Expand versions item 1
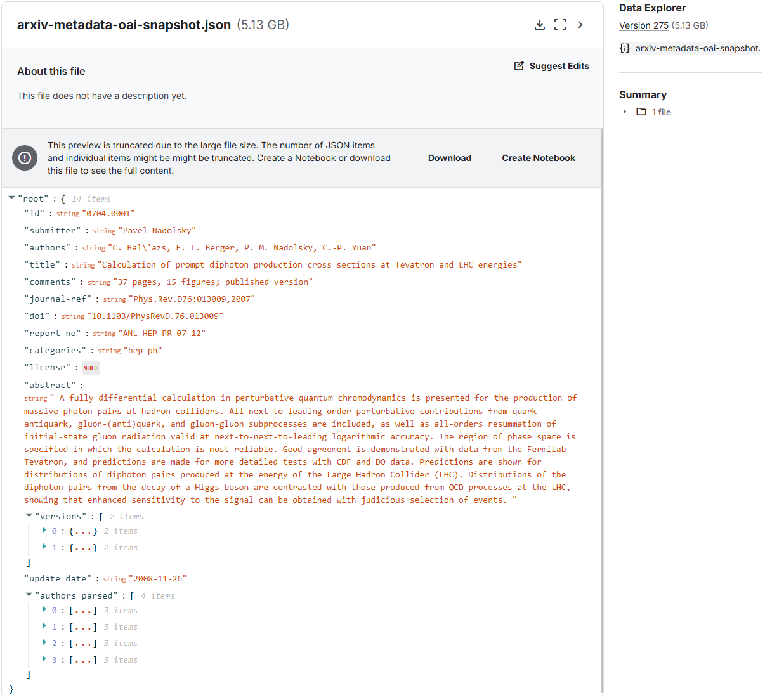 44,547
